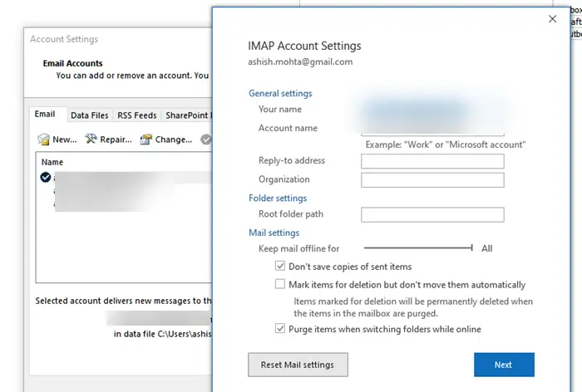This screenshot has height=392, width=582.
Task: Click the Change account icon
Action: [145, 140]
